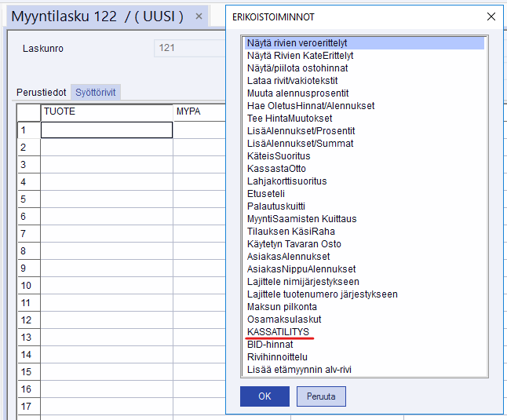This screenshot has height=420, width=507.
Task: Click the OK button
Action: (x=264, y=396)
